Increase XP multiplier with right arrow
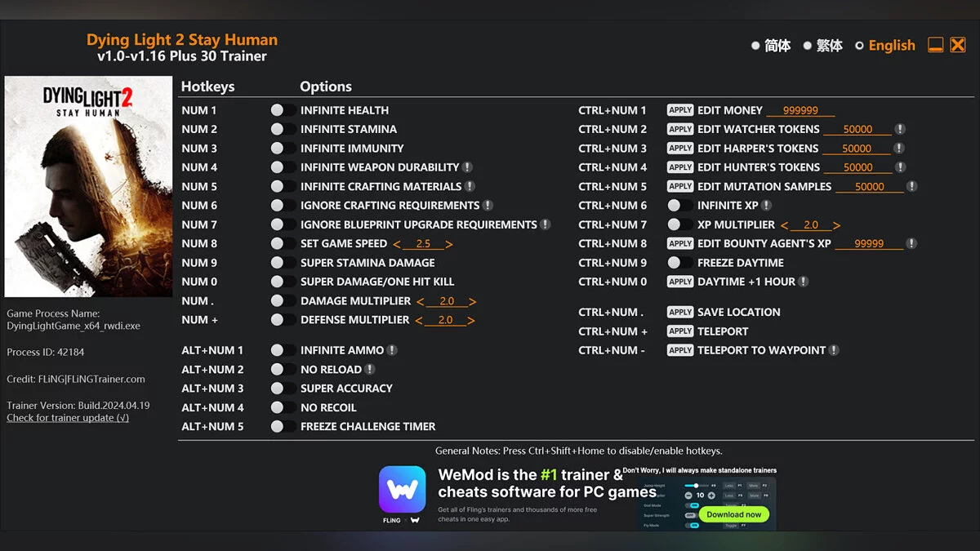Viewport: 980px width, 551px height. pyautogui.click(x=836, y=225)
